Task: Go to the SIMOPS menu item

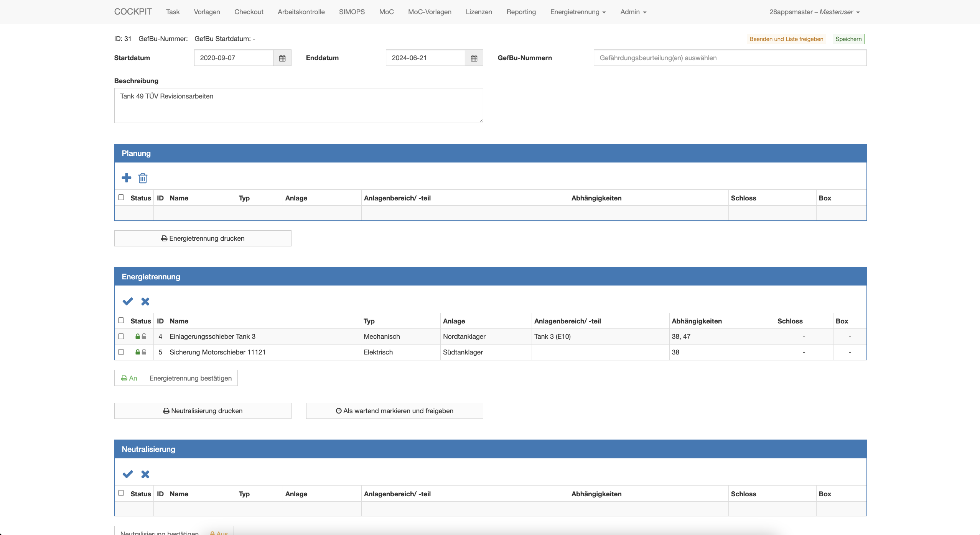Action: pos(352,12)
